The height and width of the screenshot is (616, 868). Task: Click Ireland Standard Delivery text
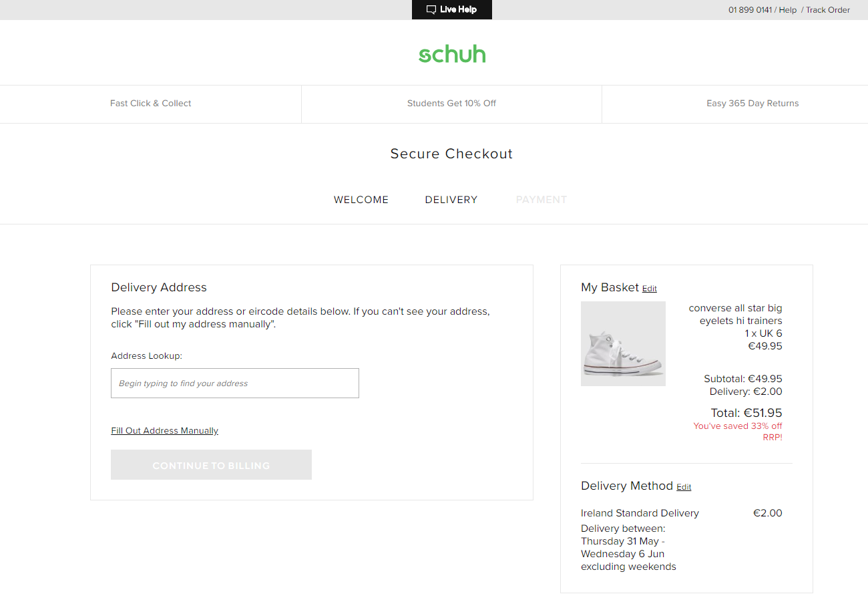(x=640, y=513)
